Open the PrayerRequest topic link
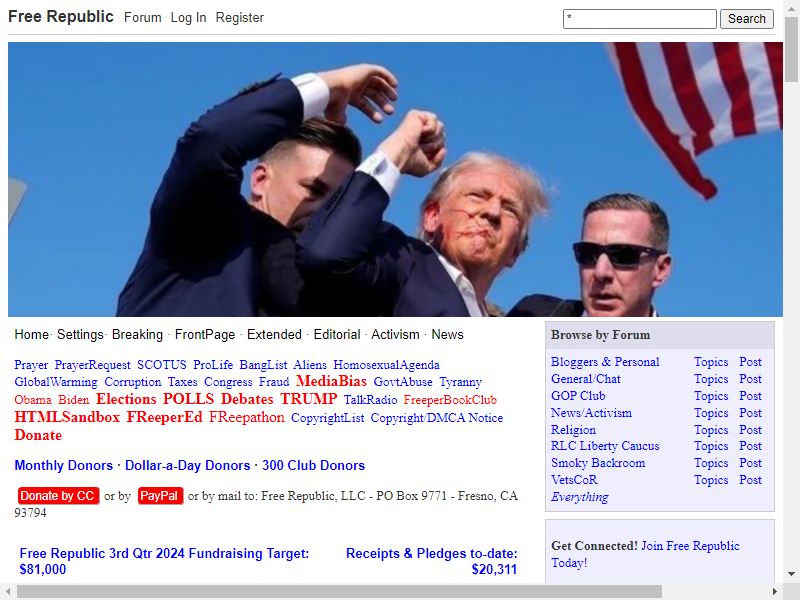The height and width of the screenshot is (600, 800). tap(92, 365)
